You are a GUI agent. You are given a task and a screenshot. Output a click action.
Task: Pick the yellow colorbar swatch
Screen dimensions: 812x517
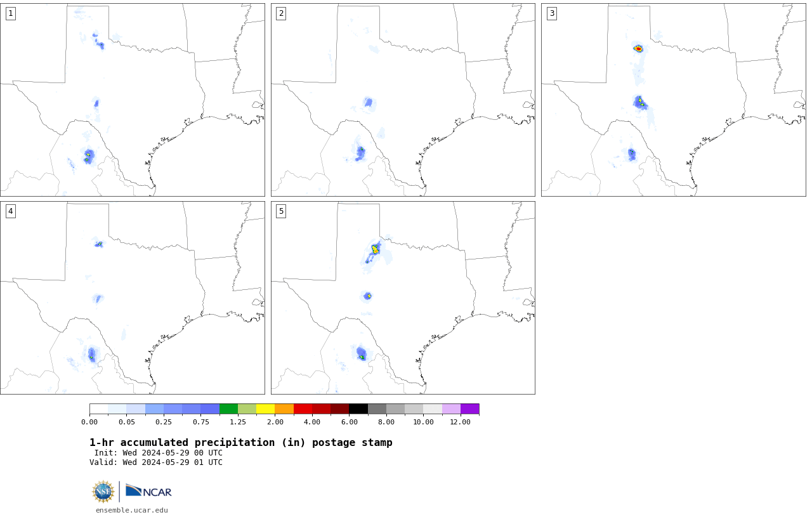[266, 409]
